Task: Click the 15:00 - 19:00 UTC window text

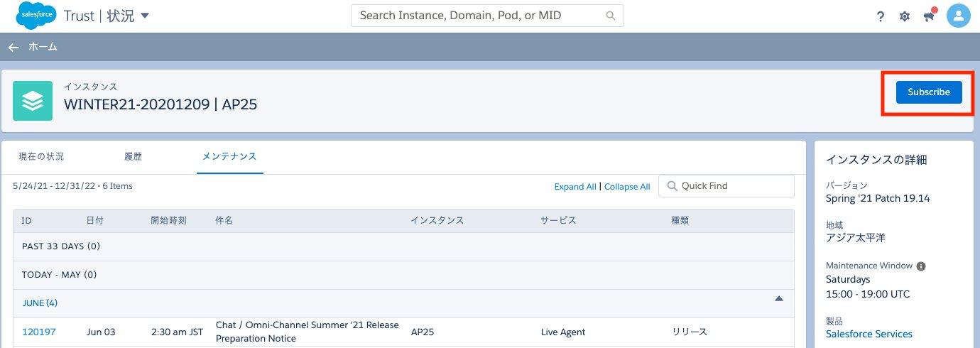Action: point(868,294)
